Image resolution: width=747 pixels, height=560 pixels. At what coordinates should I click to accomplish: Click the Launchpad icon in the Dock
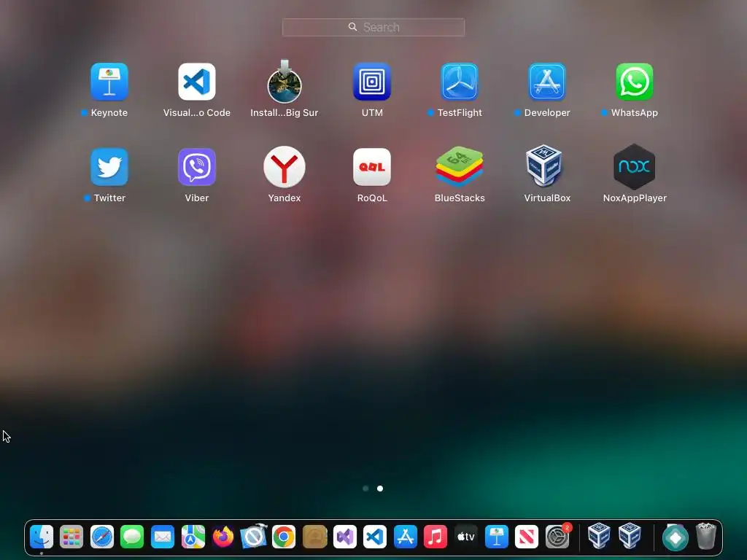(x=71, y=537)
